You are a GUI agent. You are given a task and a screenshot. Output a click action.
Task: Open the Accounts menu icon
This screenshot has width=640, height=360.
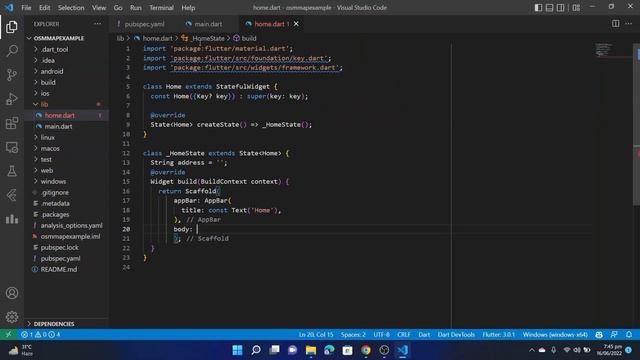(x=12, y=293)
